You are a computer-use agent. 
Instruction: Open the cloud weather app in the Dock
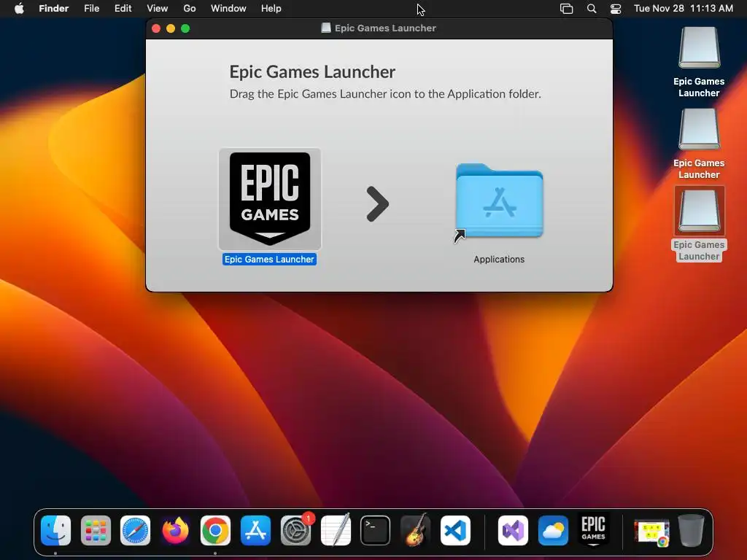pyautogui.click(x=553, y=530)
